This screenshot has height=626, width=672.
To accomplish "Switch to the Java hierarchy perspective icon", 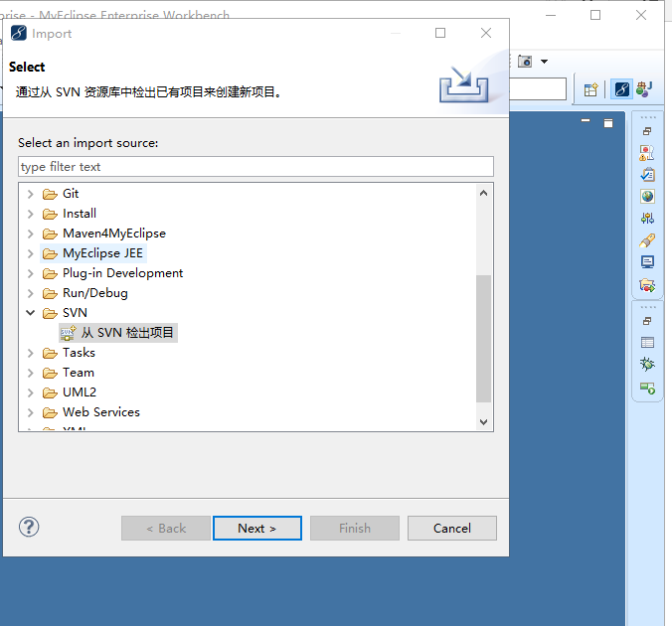I will point(644,89).
